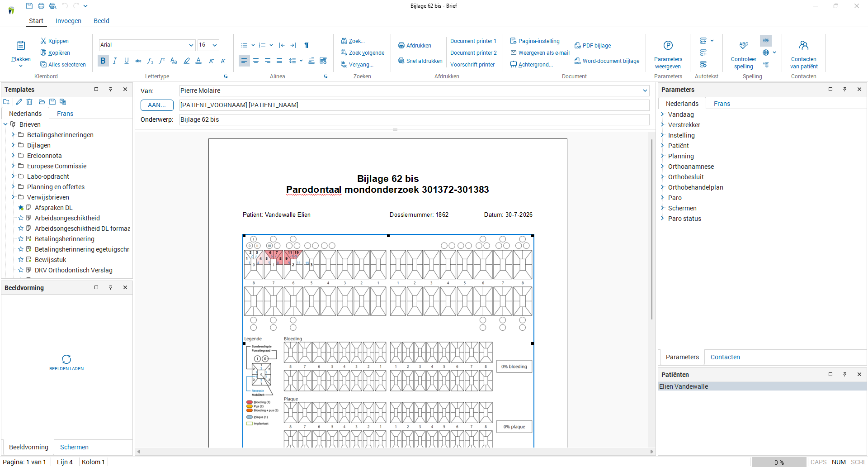Toggle center alignment
This screenshot has width=868, height=467.
pos(256,61)
